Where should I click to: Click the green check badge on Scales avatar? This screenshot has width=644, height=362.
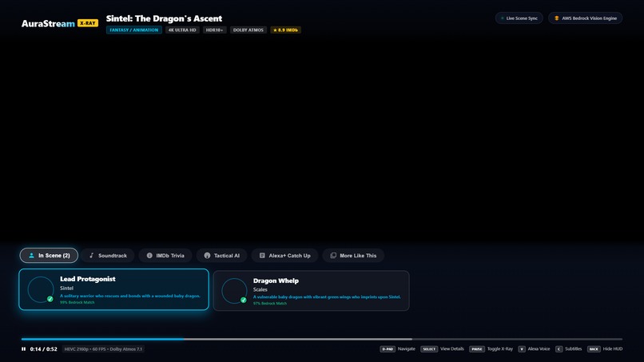tap(243, 300)
